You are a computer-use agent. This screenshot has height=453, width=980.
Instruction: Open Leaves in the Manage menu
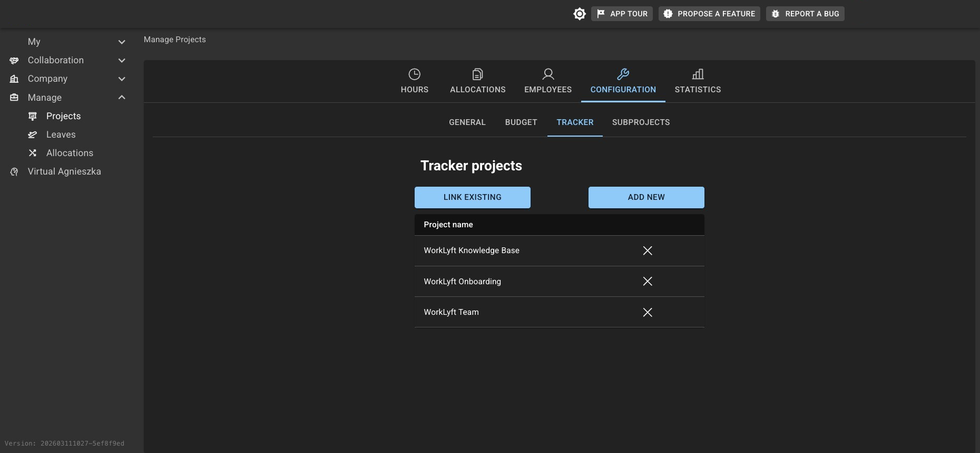pos(61,134)
